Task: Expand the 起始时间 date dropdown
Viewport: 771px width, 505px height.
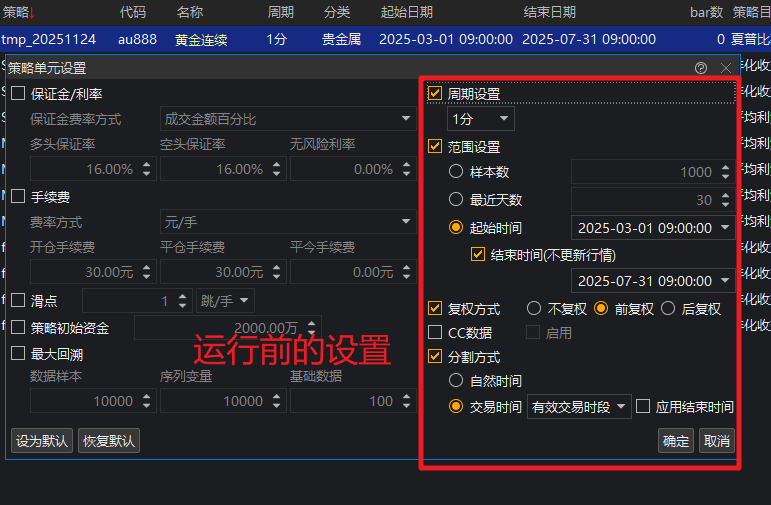Action: [x=725, y=228]
